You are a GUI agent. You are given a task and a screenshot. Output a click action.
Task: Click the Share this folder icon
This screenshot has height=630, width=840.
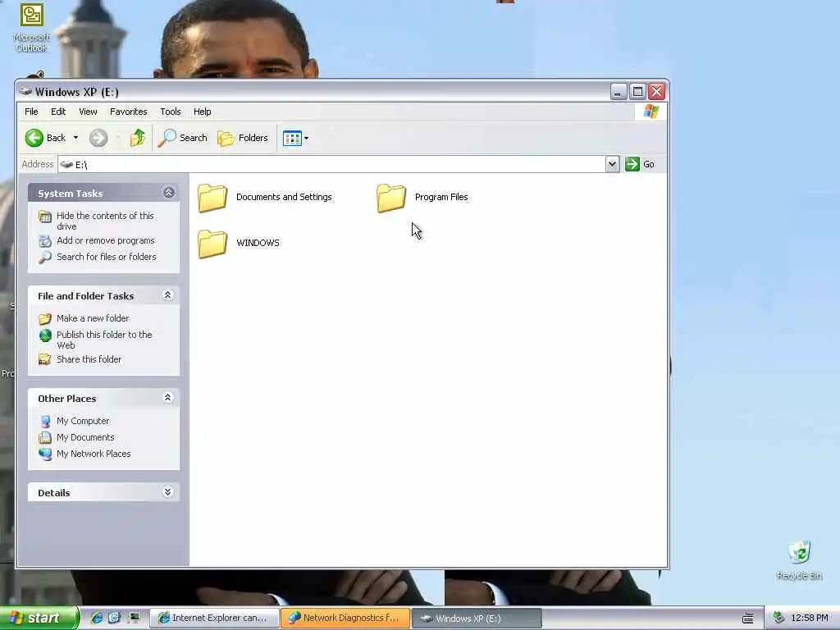click(x=46, y=359)
